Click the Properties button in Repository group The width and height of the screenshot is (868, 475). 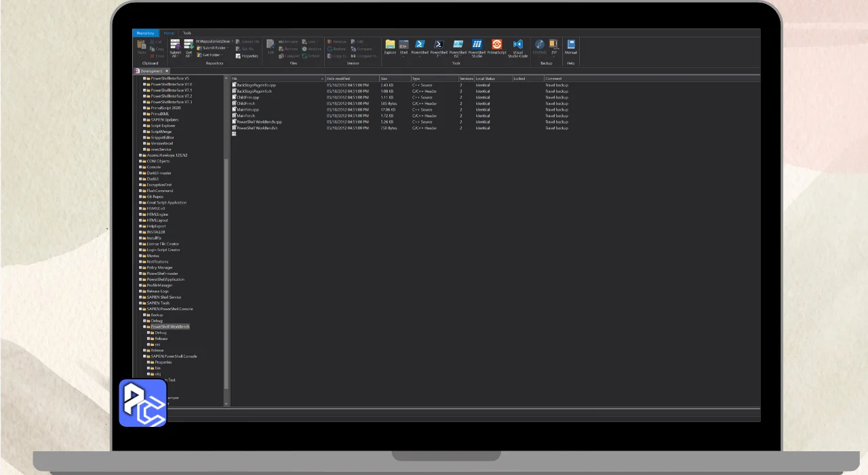(x=248, y=56)
